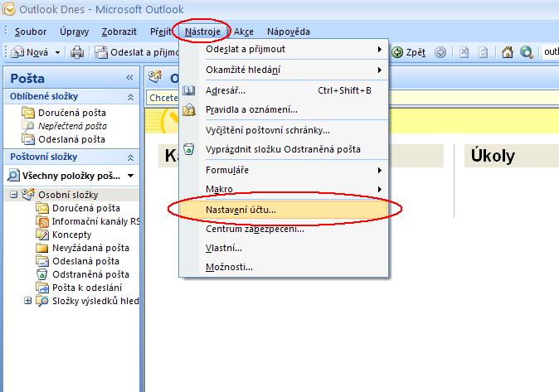Click the Koncepty drafts folder icon
Screen dimensions: 559x392
[42, 235]
